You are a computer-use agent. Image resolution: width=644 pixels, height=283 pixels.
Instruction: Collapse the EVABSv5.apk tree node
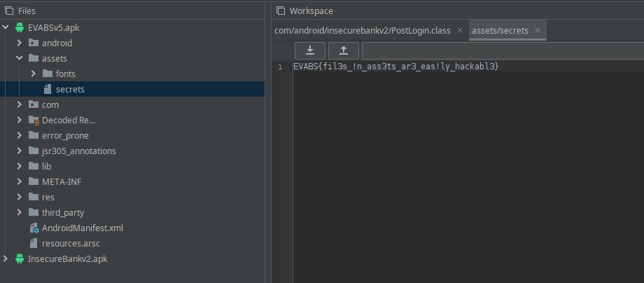pos(6,27)
